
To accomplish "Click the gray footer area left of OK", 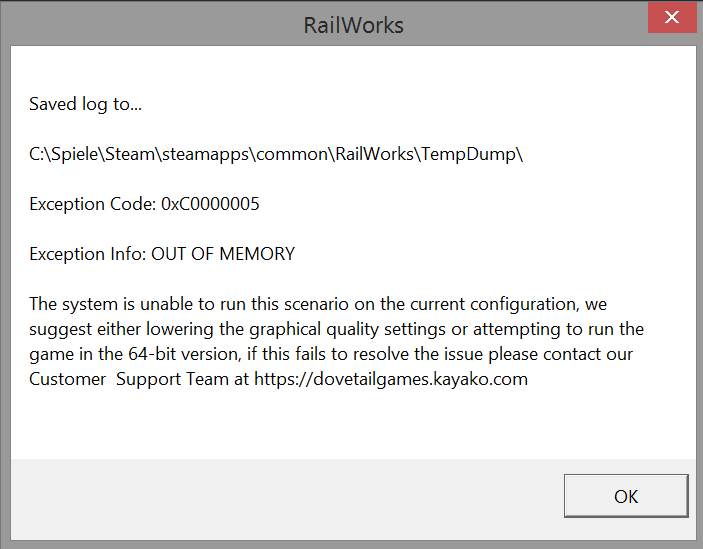I will tap(280, 496).
